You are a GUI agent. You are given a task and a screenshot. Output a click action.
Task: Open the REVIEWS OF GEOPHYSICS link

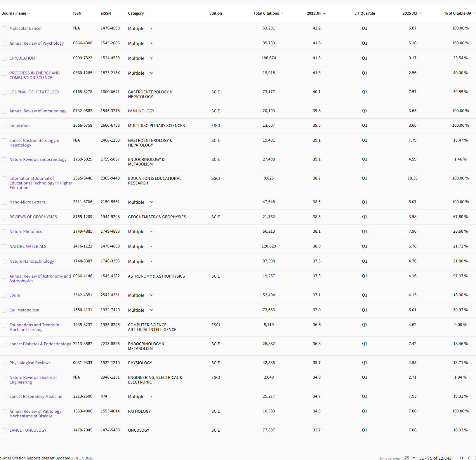33,217
